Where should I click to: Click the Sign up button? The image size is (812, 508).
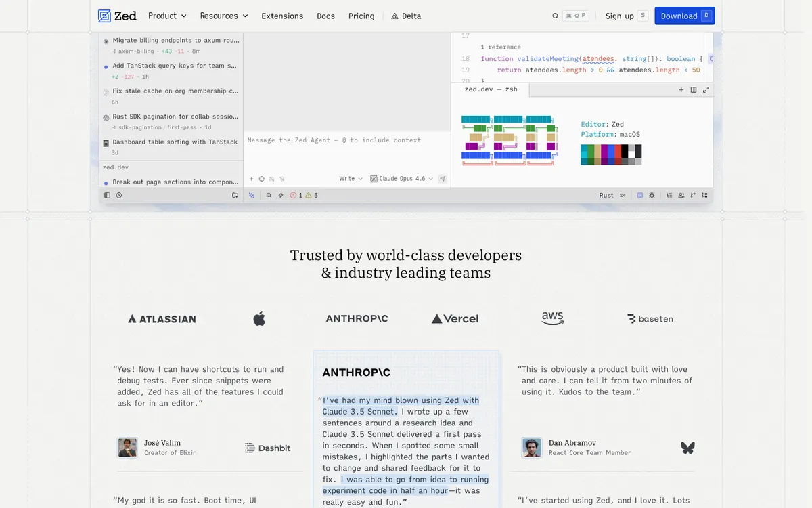[627, 16]
